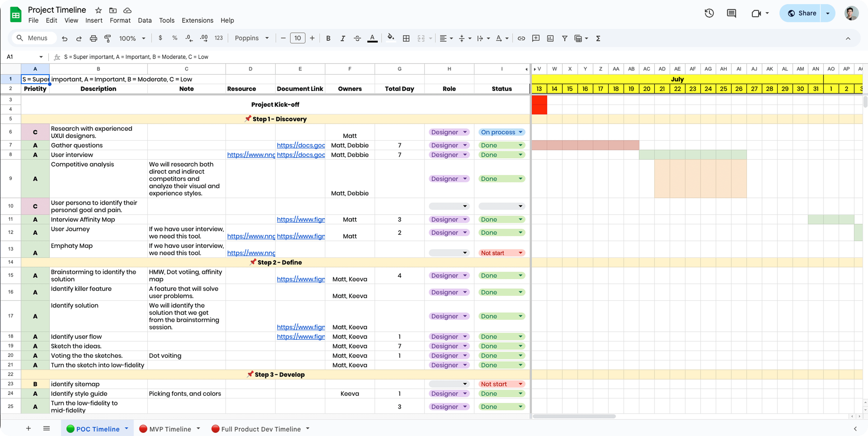Toggle bold formatting
Image resolution: width=868 pixels, height=436 pixels.
point(328,38)
